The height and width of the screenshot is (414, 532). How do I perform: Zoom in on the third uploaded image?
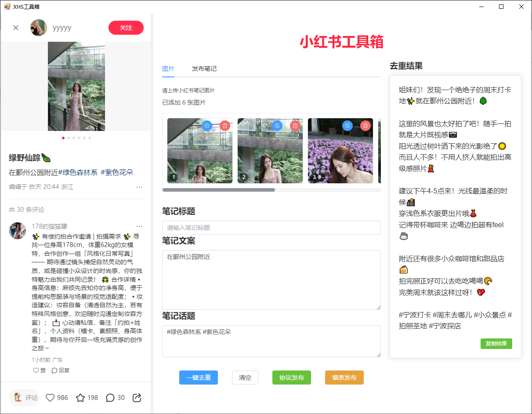[x=347, y=126]
